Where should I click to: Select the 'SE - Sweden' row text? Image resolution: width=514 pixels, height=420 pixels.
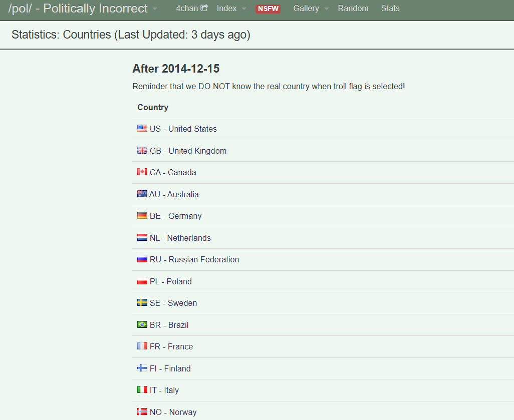(173, 303)
